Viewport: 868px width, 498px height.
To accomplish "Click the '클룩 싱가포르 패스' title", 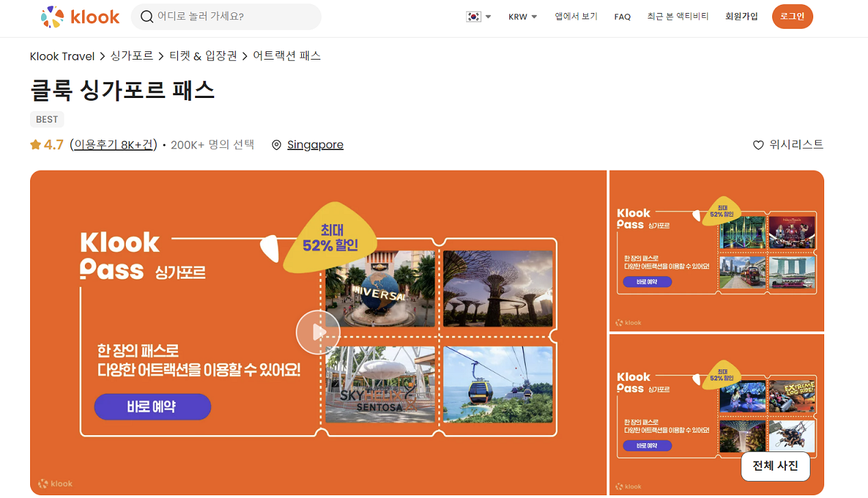I will point(123,90).
